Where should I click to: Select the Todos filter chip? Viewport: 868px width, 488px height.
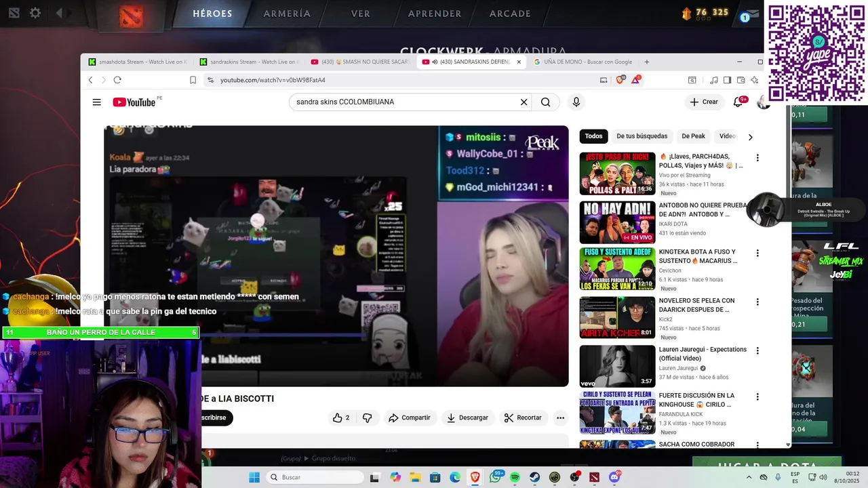593,136
